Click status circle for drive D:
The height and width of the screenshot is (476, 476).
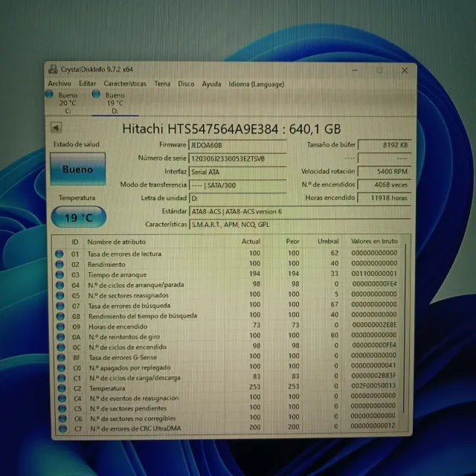95,95
